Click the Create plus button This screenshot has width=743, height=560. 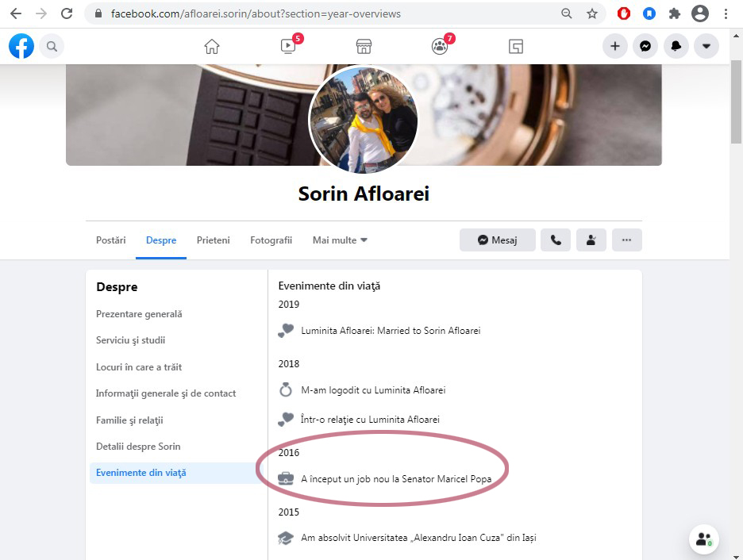[614, 47]
